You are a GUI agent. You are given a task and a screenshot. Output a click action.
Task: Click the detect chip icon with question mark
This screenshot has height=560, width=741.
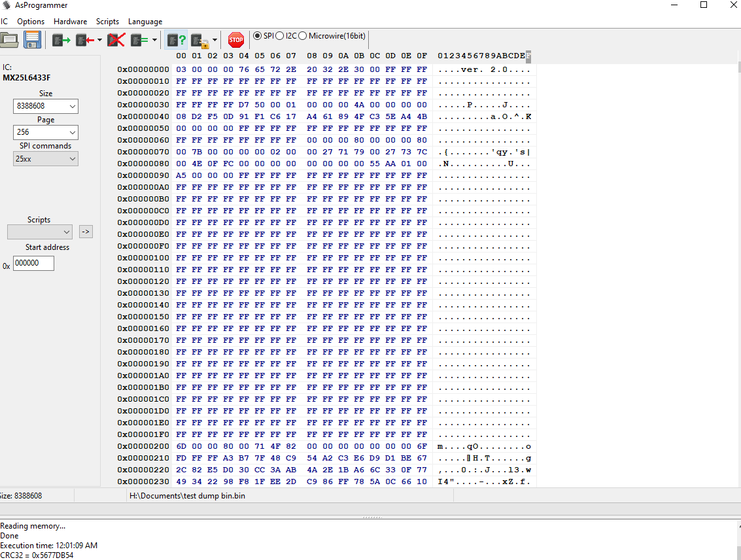click(x=177, y=41)
